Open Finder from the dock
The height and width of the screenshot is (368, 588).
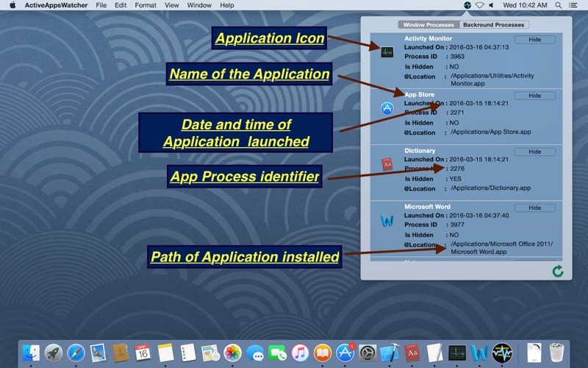pos(31,353)
